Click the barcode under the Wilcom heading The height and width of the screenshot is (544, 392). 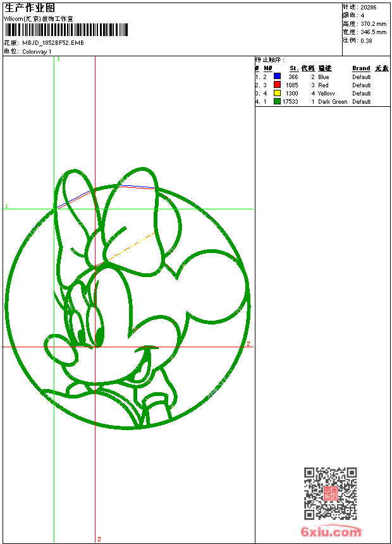[66, 30]
